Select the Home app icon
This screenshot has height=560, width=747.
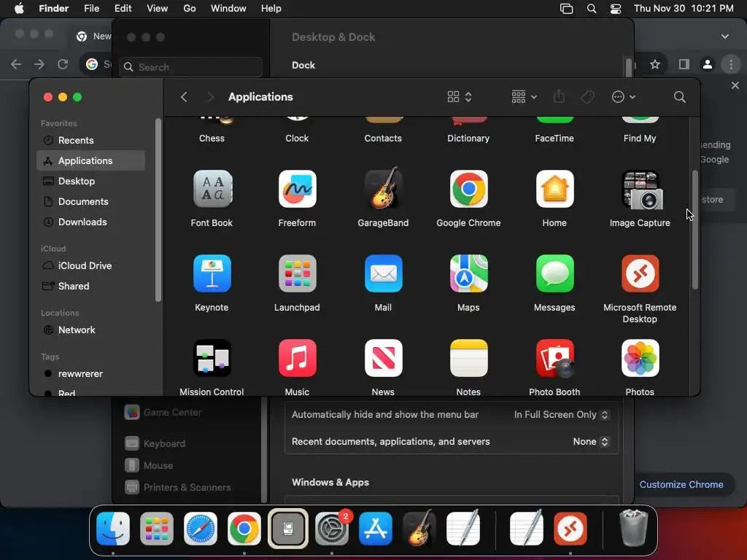point(554,189)
